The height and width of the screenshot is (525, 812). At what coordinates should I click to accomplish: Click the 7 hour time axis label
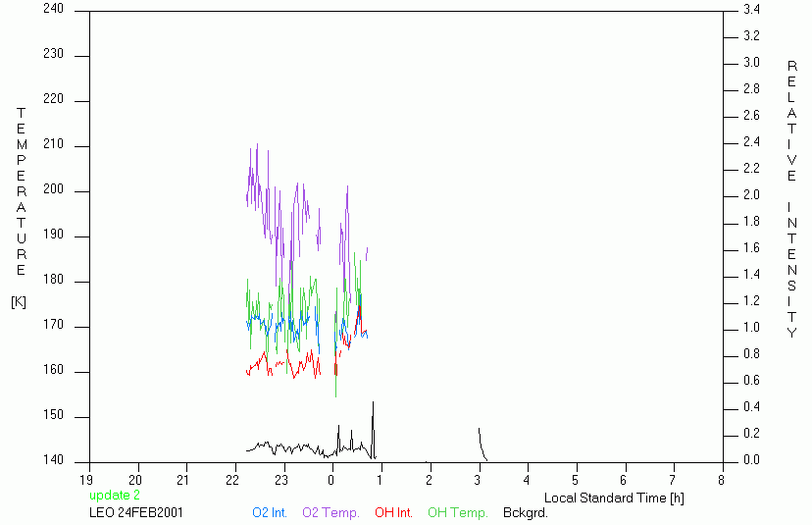[x=672, y=480]
